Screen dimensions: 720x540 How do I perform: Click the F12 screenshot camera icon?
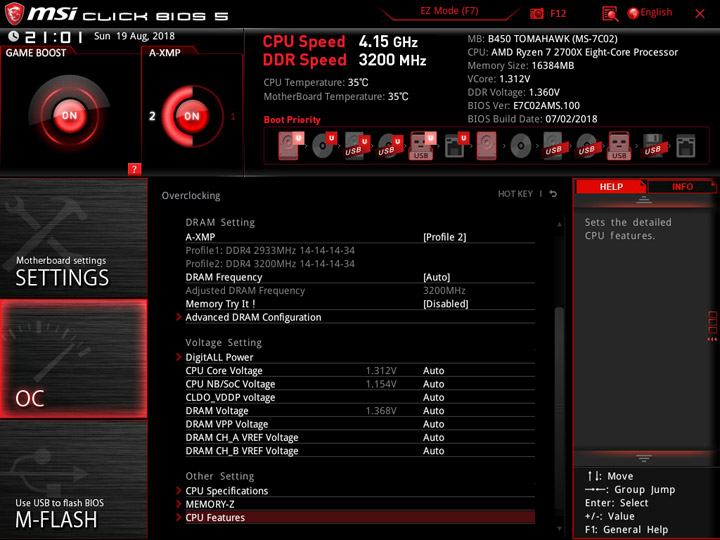click(536, 13)
